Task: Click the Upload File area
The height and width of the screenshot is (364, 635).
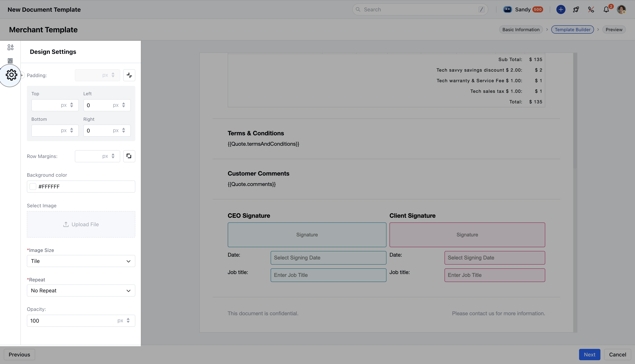Action: point(81,224)
